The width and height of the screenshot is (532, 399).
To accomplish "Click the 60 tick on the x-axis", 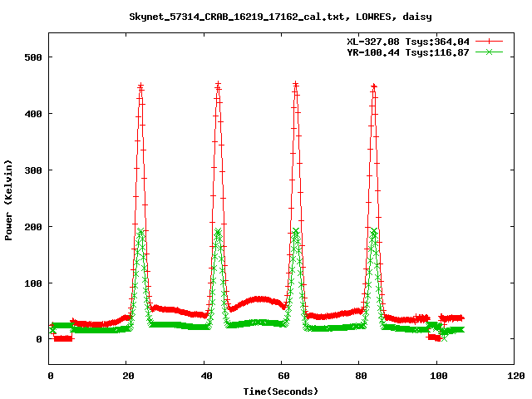I will pos(281,376).
